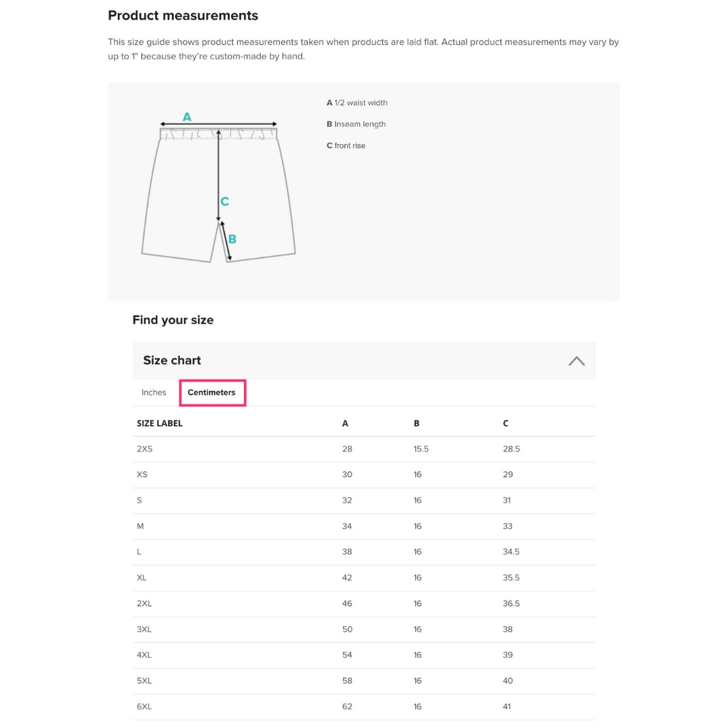Click the teal B inseam marker on diagram
This screenshot has width=728, height=728.
coord(233,239)
